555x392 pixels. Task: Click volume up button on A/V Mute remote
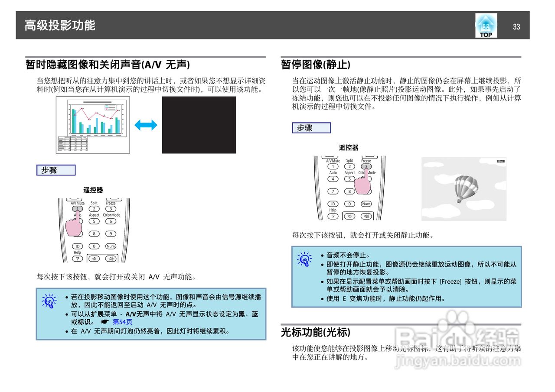pyautogui.click(x=111, y=259)
